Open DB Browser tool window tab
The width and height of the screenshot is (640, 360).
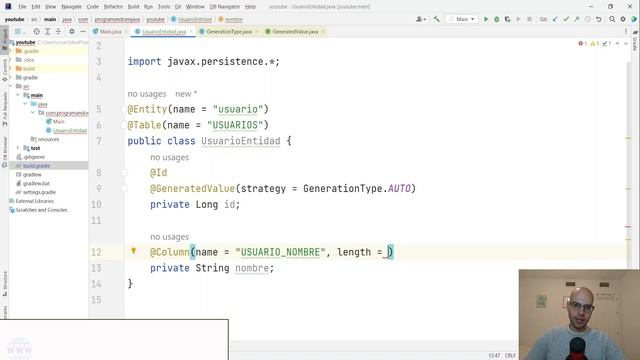[x=4, y=152]
